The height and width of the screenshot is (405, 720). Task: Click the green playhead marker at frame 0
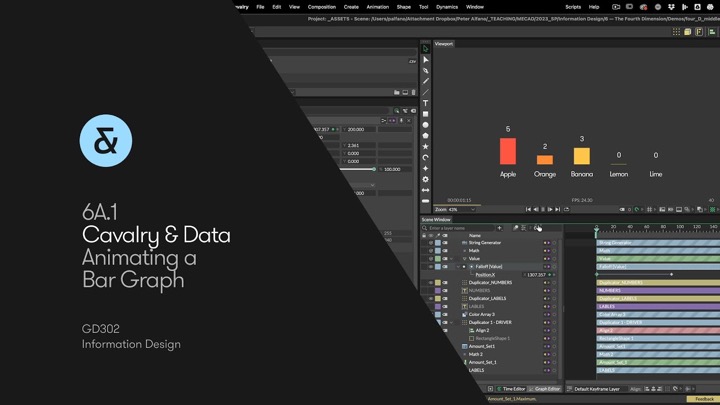(596, 231)
